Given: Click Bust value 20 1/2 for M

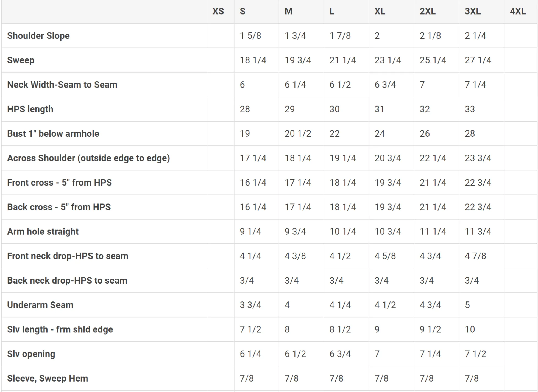Looking at the screenshot, I should (x=298, y=134).
